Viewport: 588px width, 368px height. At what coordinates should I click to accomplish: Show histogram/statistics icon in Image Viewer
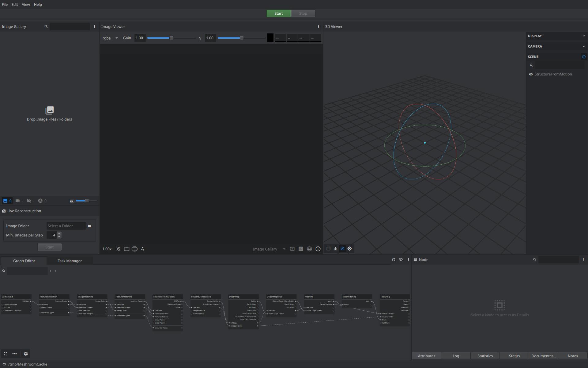[x=301, y=249]
